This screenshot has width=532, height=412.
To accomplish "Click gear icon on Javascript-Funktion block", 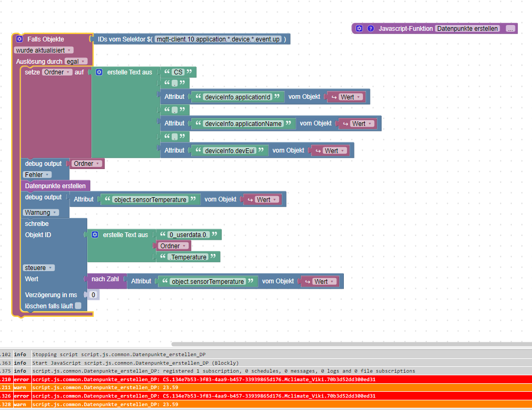I will pyautogui.click(x=359, y=29).
